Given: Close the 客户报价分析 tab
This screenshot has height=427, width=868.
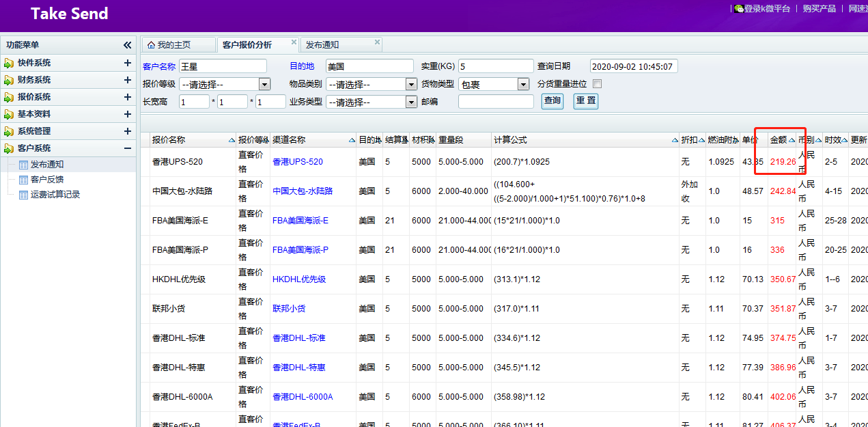Looking at the screenshot, I should tap(294, 42).
